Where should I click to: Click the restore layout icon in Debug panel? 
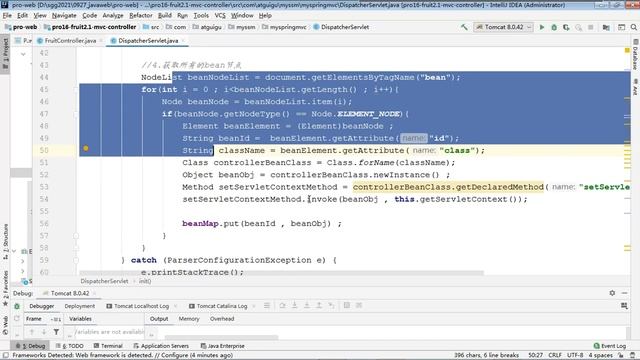click(624, 306)
